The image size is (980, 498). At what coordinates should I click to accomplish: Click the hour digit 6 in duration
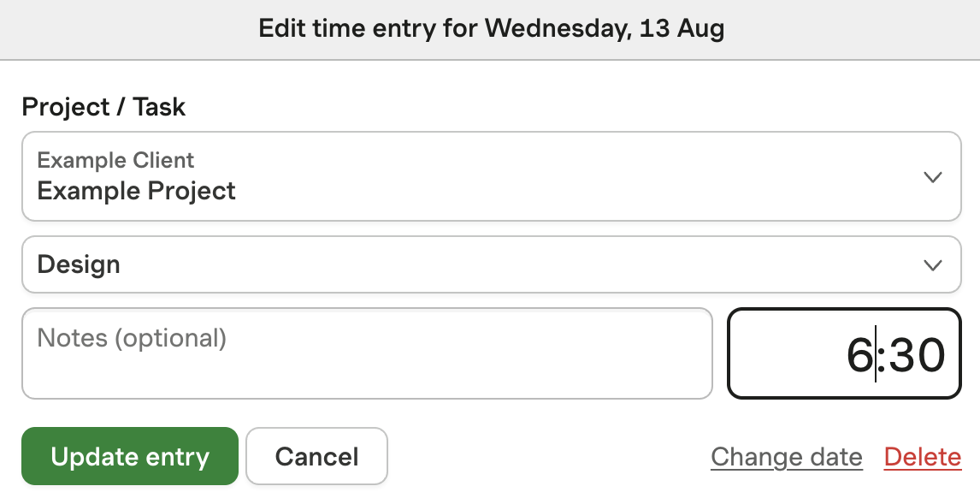859,355
